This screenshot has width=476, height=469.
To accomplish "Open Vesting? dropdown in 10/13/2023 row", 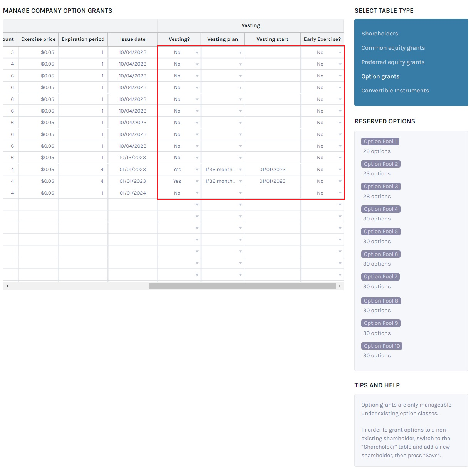I will [x=197, y=158].
